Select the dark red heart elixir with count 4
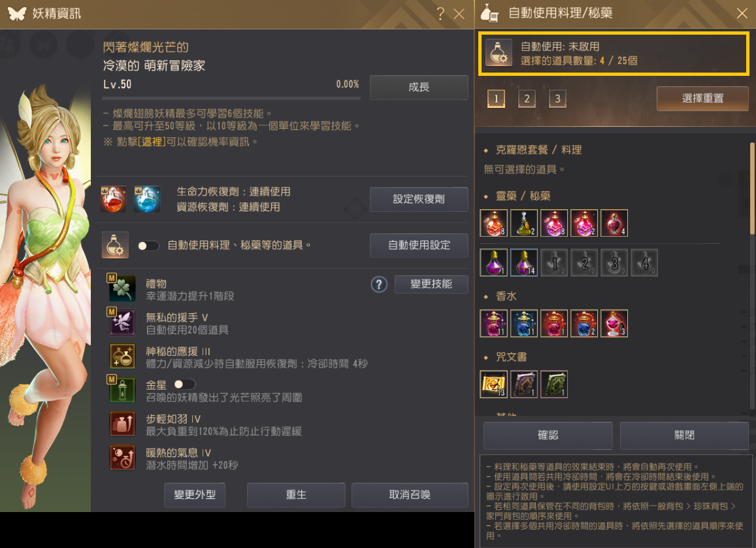The width and height of the screenshot is (756, 548). [614, 224]
